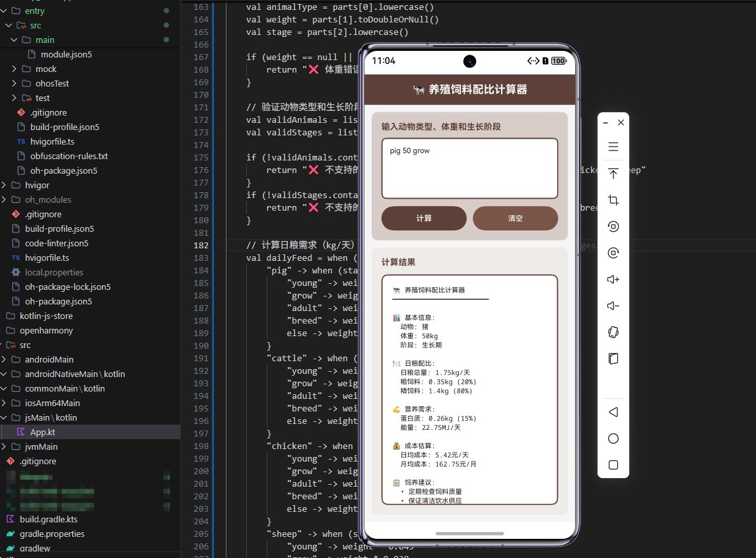756x558 pixels.
Task: Open App.kt in the file tree
Action: click(x=42, y=432)
